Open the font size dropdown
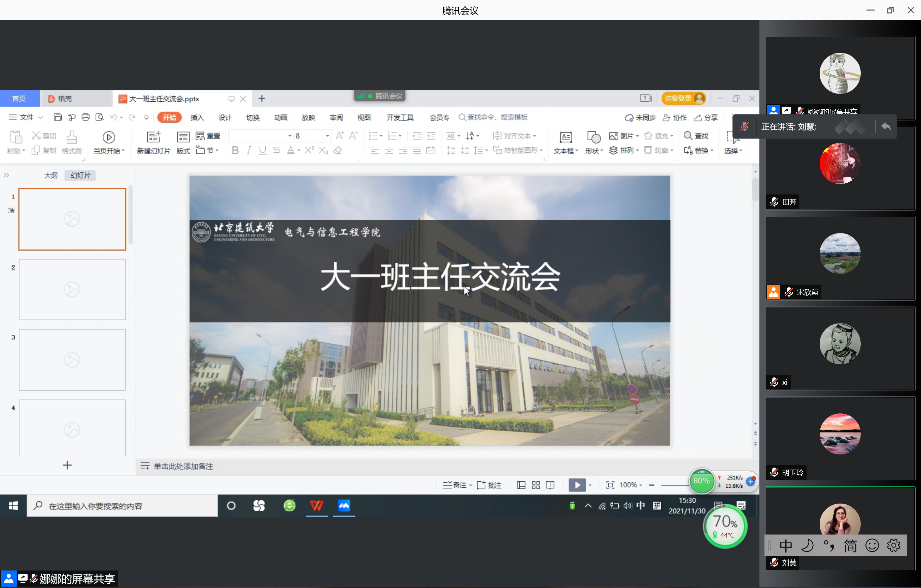Viewport: 921px width, 588px height. pos(328,136)
